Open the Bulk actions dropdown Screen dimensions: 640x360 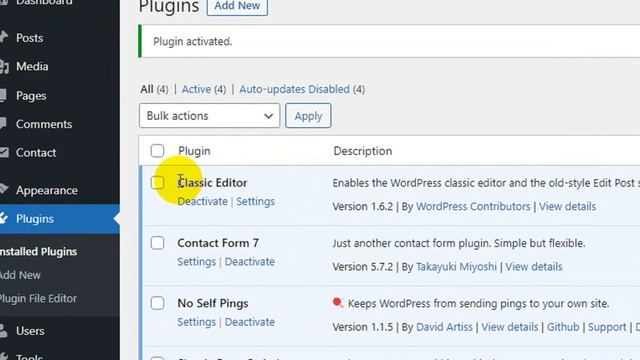point(209,116)
